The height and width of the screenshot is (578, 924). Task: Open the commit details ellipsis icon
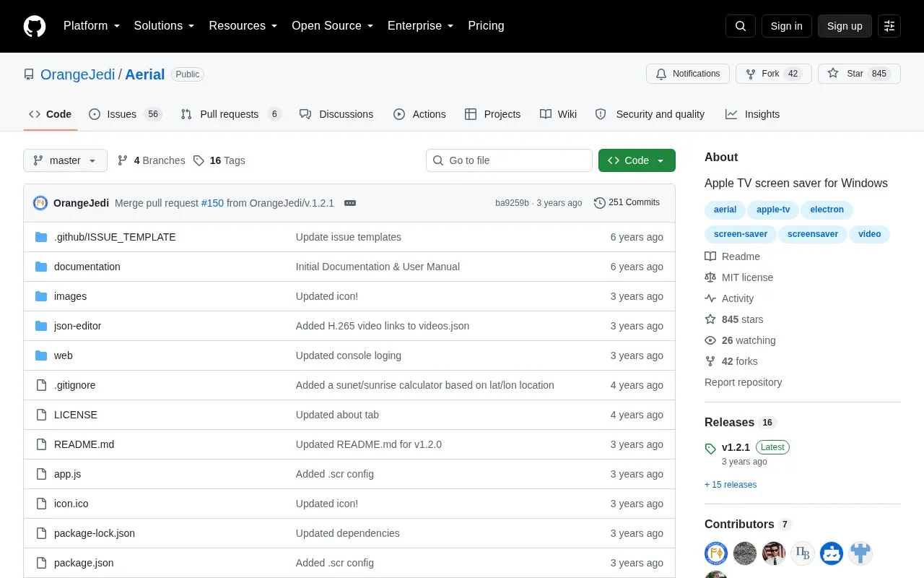pyautogui.click(x=350, y=203)
